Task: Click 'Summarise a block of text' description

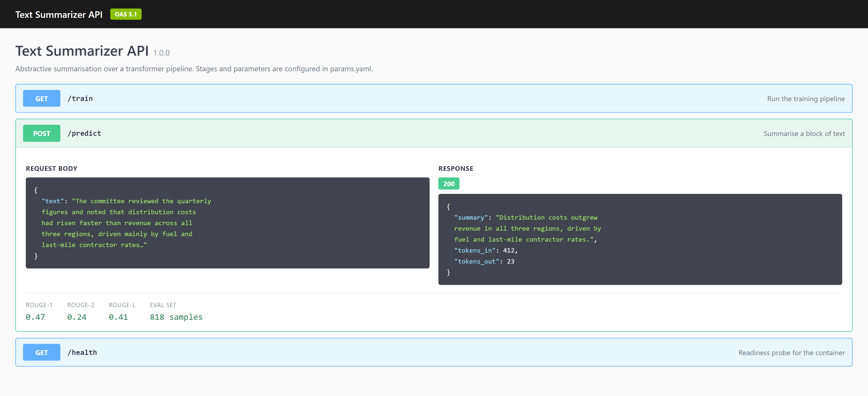Action: tap(804, 134)
